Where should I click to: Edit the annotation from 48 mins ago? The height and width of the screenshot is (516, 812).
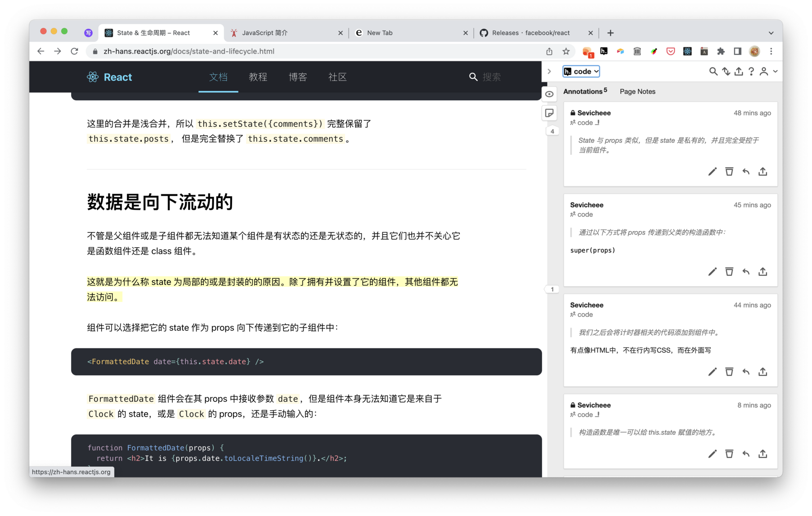713,172
